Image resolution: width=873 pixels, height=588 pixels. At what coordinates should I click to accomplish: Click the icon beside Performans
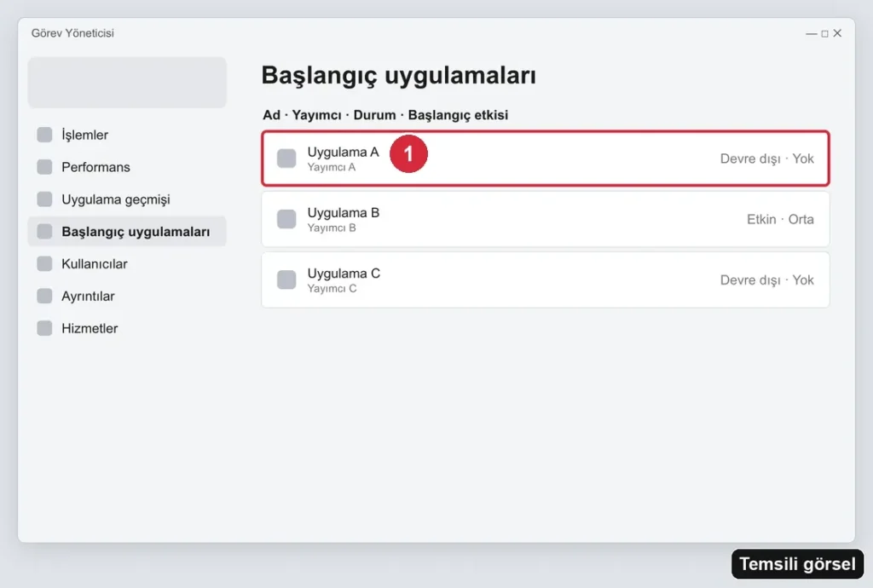[44, 167]
